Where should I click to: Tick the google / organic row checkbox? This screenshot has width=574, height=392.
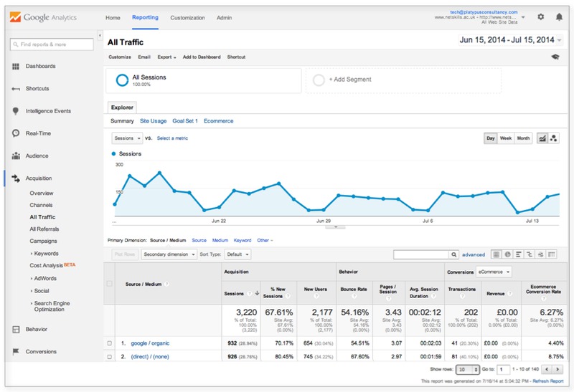coord(110,343)
